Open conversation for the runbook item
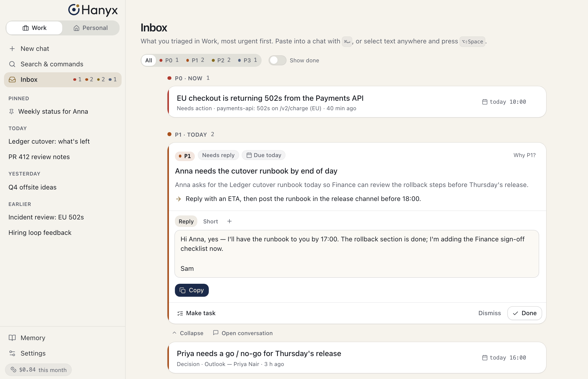The height and width of the screenshot is (379, 588). coord(243,333)
